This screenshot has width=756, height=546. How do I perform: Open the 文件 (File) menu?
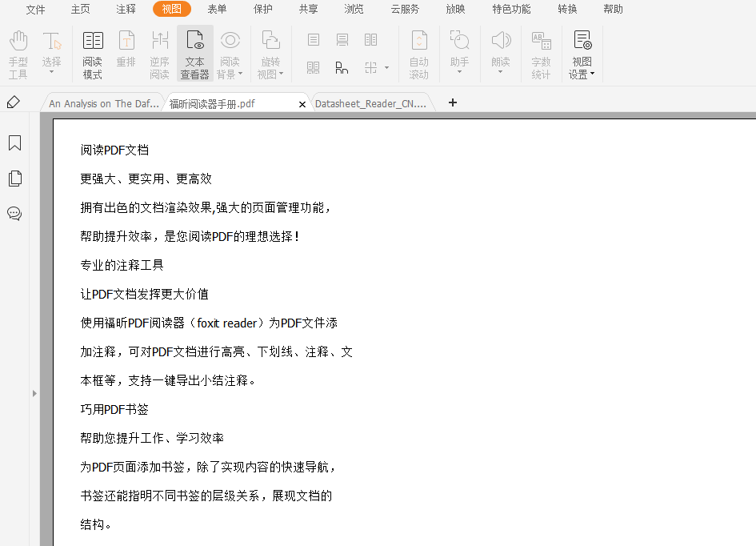click(35, 9)
